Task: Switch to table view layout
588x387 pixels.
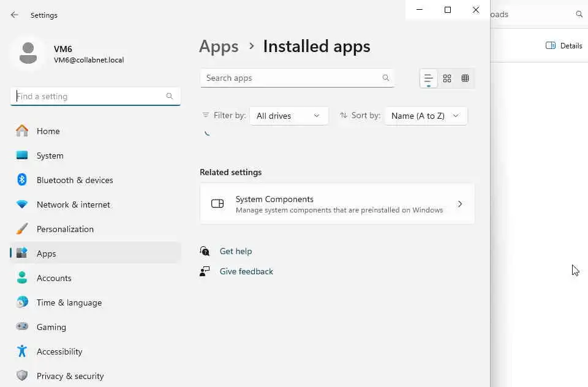Action: click(466, 78)
